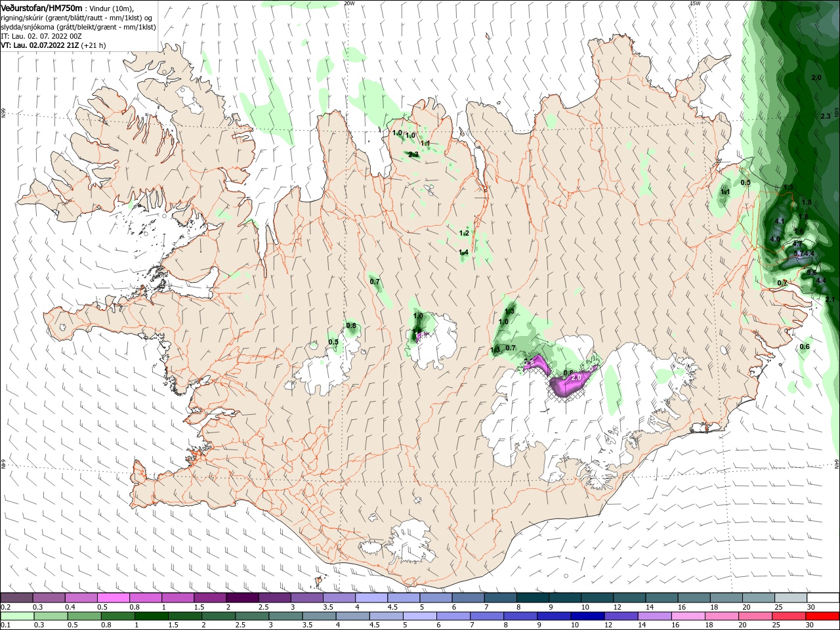Image resolution: width=840 pixels, height=630 pixels.
Task: Click the 15W longitude label at top
Action: 695,3
